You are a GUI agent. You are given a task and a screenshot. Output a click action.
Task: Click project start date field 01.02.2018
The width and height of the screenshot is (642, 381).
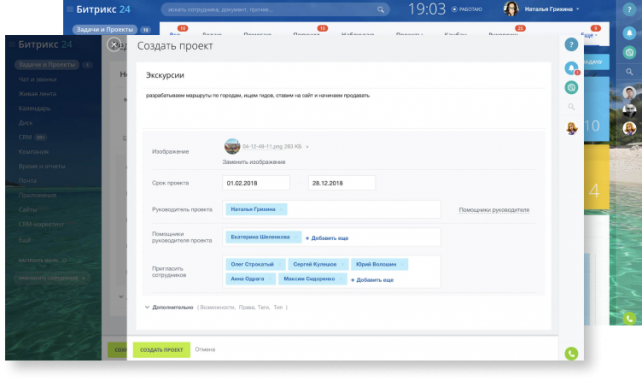[256, 183]
